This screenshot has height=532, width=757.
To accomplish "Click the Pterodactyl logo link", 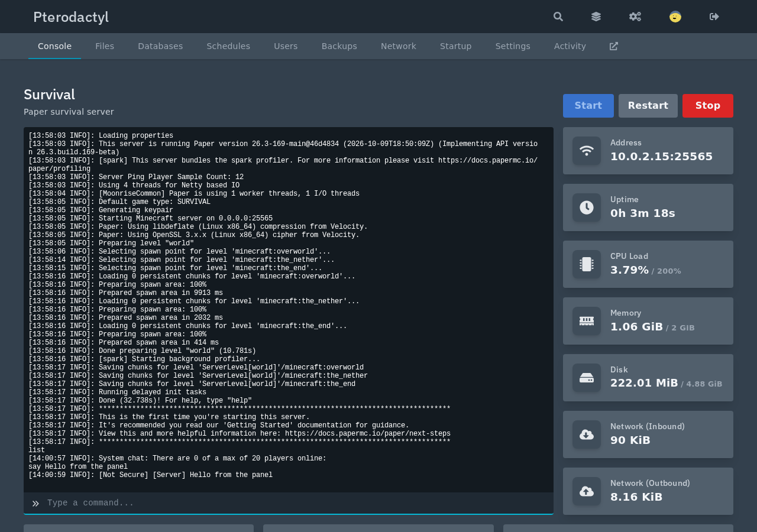I will pyautogui.click(x=71, y=17).
